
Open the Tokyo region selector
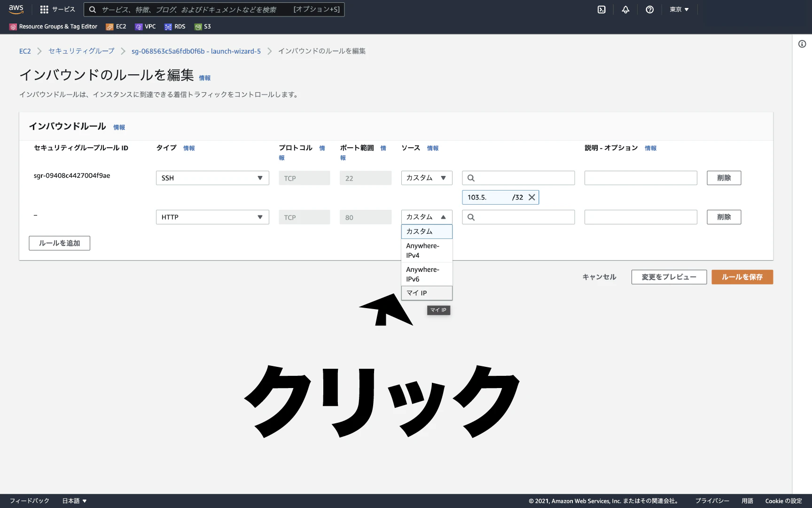[679, 9]
